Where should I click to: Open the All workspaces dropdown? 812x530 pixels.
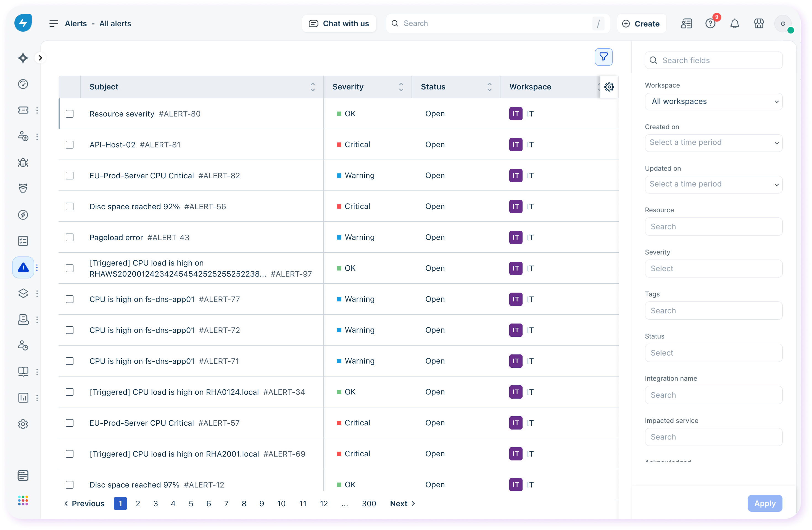(x=713, y=102)
